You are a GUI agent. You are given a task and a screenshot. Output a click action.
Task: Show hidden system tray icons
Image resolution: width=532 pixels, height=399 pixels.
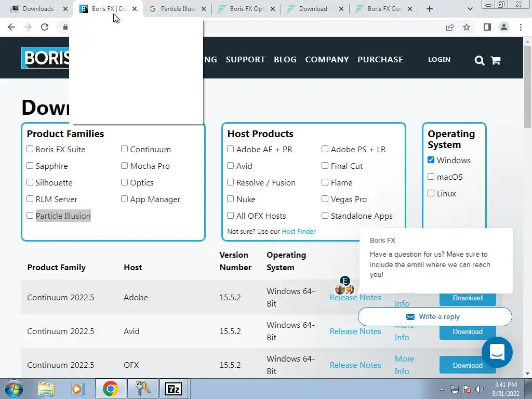[x=442, y=390]
